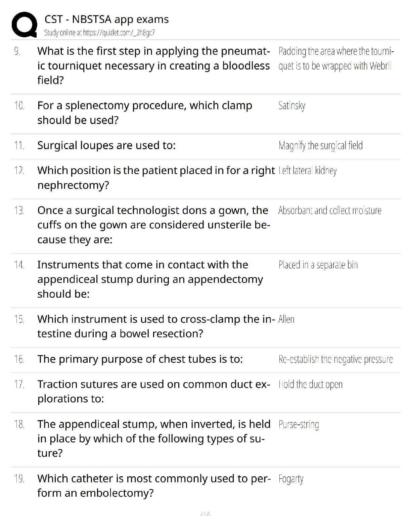Select question 9 about pneumatic tourniquet
This screenshot has height=532, width=411.
point(153,65)
